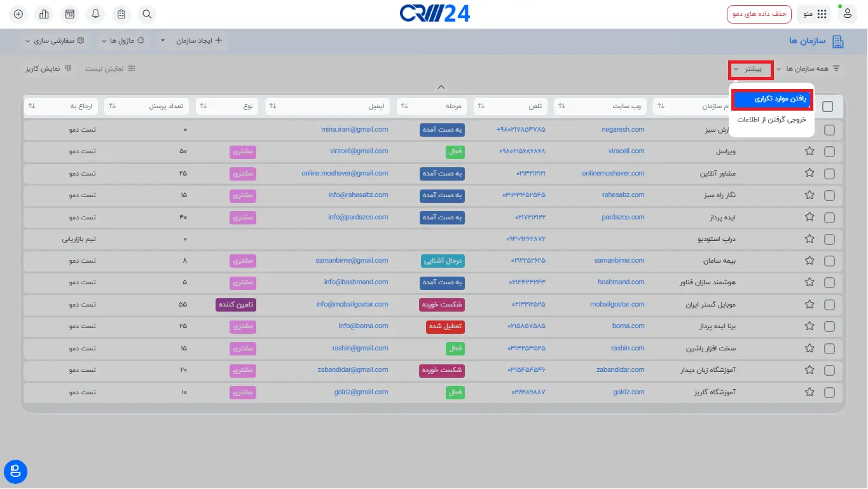Star the ویراسل organization as favorite
This screenshot has height=489, width=868.
tap(809, 151)
